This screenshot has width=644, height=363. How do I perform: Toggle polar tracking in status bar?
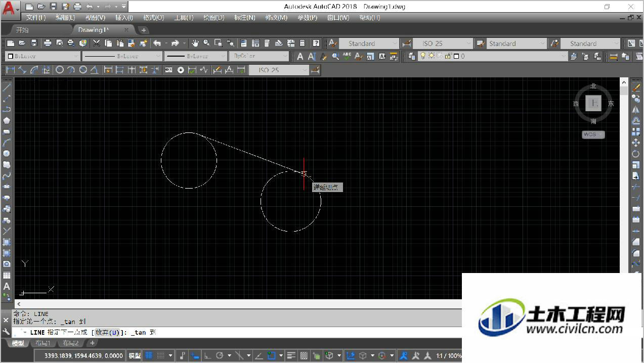point(220,355)
